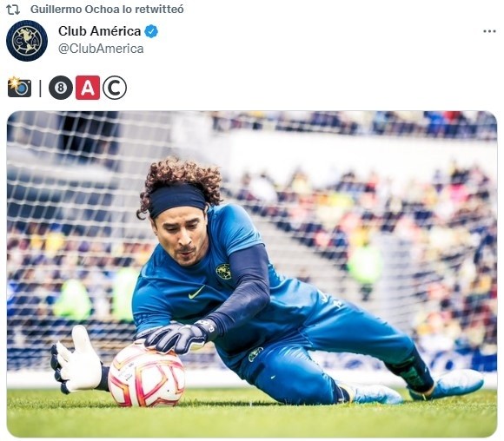
Task: Click the Nike swoosh on the jersey
Action: [x=196, y=293]
